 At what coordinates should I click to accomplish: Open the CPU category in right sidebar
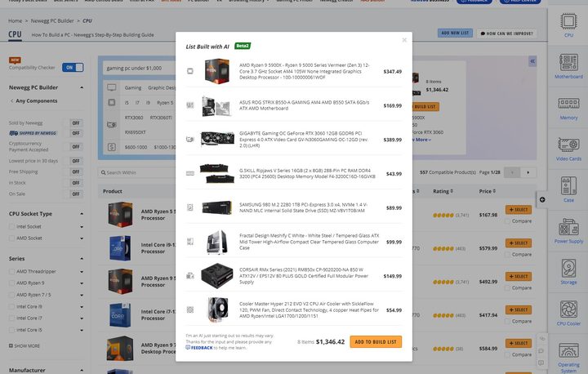pyautogui.click(x=568, y=24)
